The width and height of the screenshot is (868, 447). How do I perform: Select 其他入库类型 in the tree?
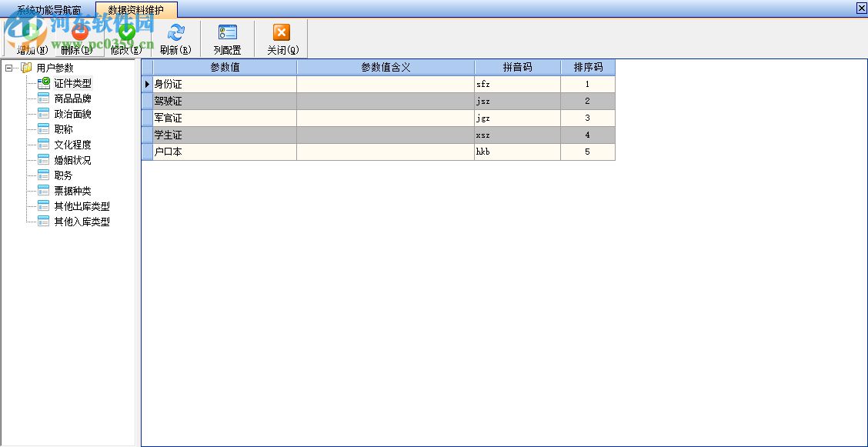tap(82, 222)
